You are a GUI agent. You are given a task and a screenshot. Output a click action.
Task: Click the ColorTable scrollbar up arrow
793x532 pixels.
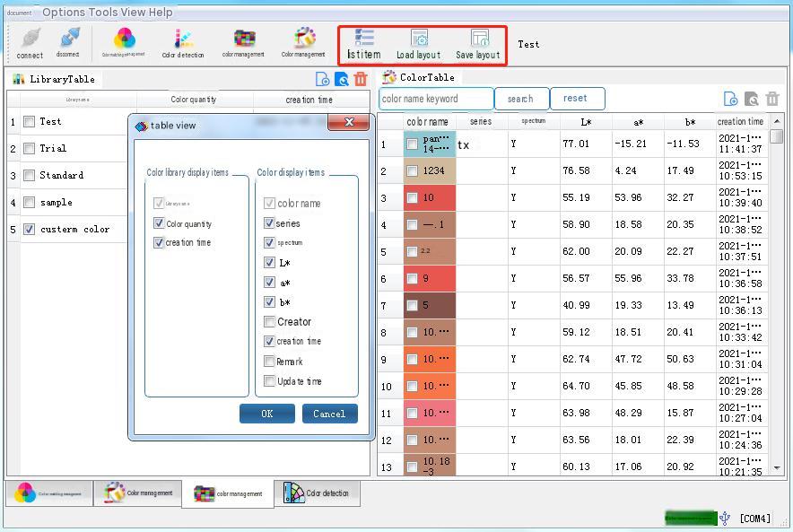(777, 121)
